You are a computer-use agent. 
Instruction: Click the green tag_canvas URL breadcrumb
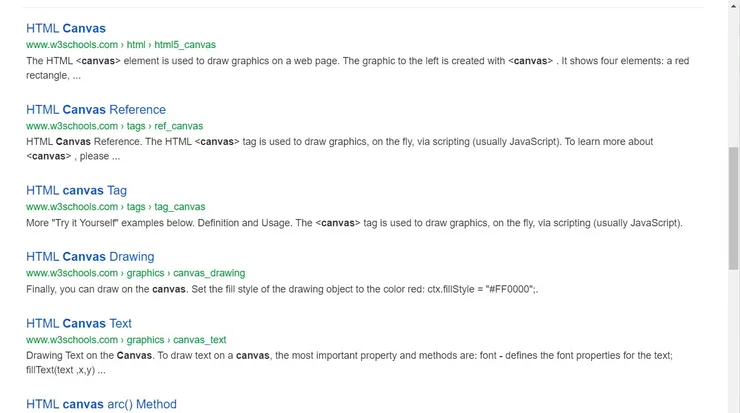pyautogui.click(x=180, y=207)
